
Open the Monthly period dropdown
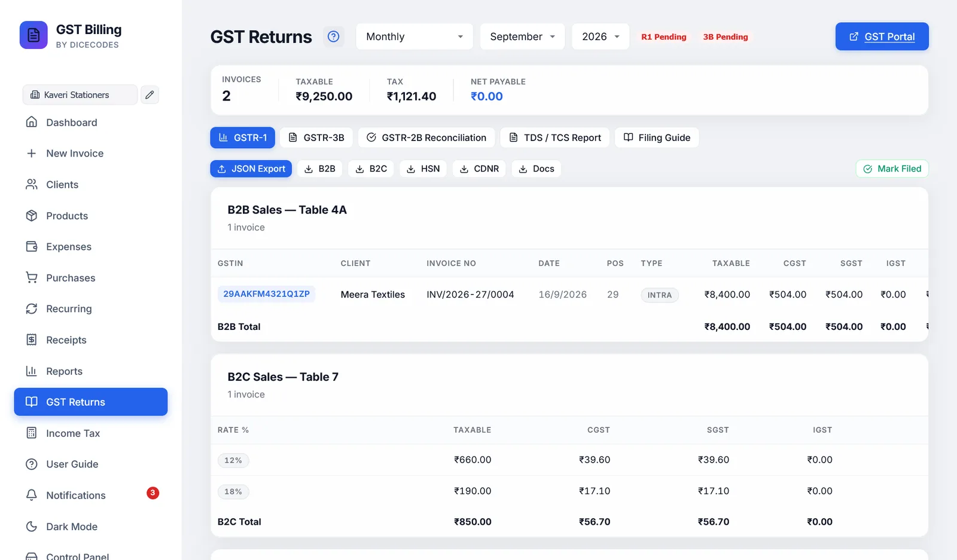[x=415, y=36]
